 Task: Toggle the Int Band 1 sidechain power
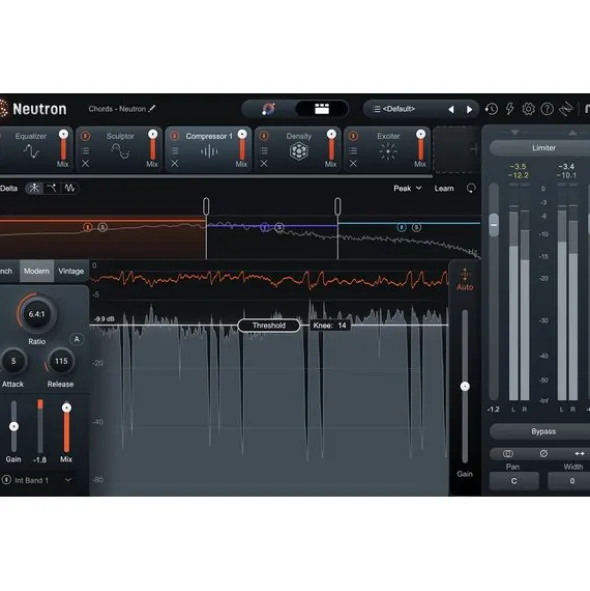pos(6,480)
